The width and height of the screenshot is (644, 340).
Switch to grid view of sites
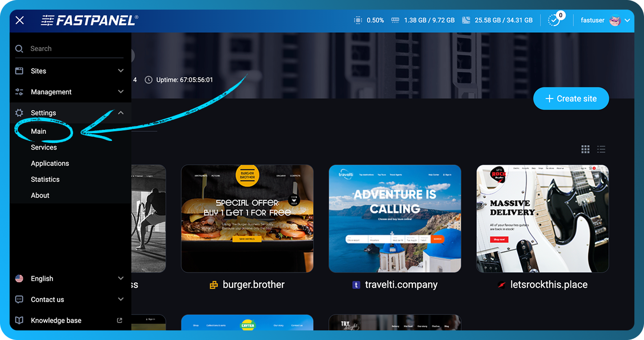coord(585,149)
